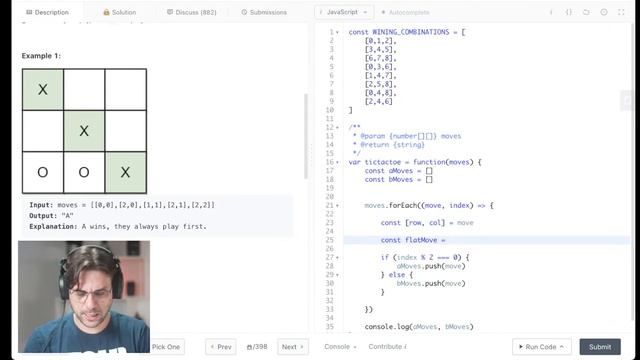This screenshot has width=640, height=360.
Task: Open the Description tab
Action: coord(47,12)
